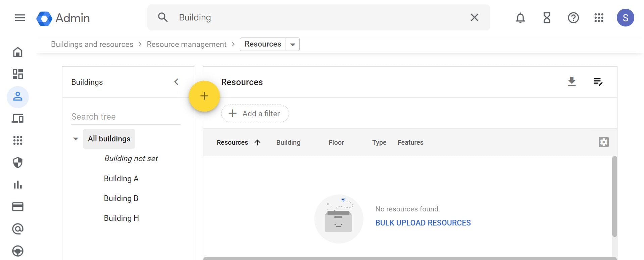Click the horizontal table scrollbar
This screenshot has width=644, height=260.
410,258
